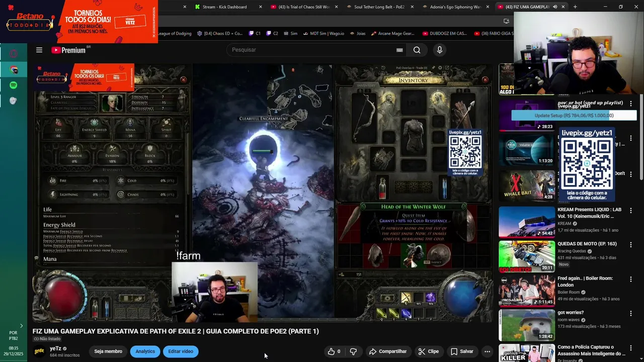Start voice search with microphone icon

[x=439, y=50]
